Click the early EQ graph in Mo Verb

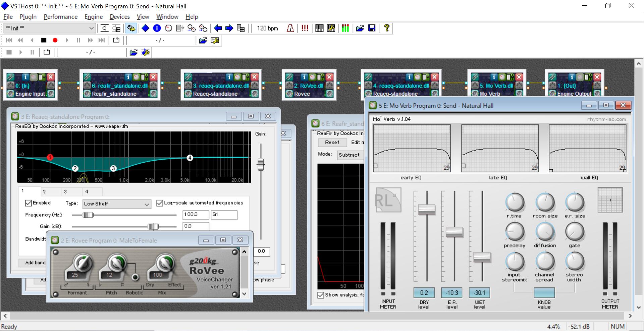tap(412, 148)
